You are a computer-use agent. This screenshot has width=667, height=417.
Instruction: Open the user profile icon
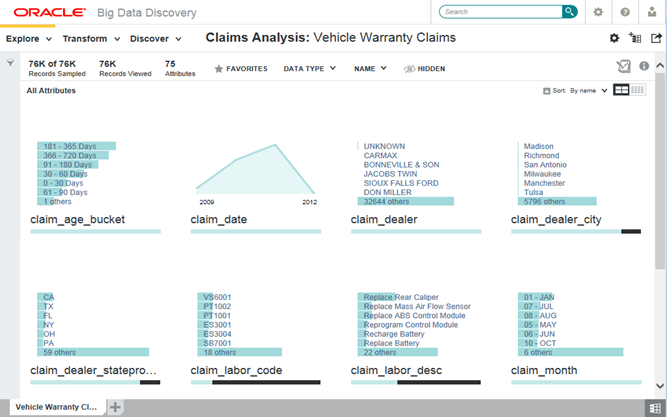652,12
